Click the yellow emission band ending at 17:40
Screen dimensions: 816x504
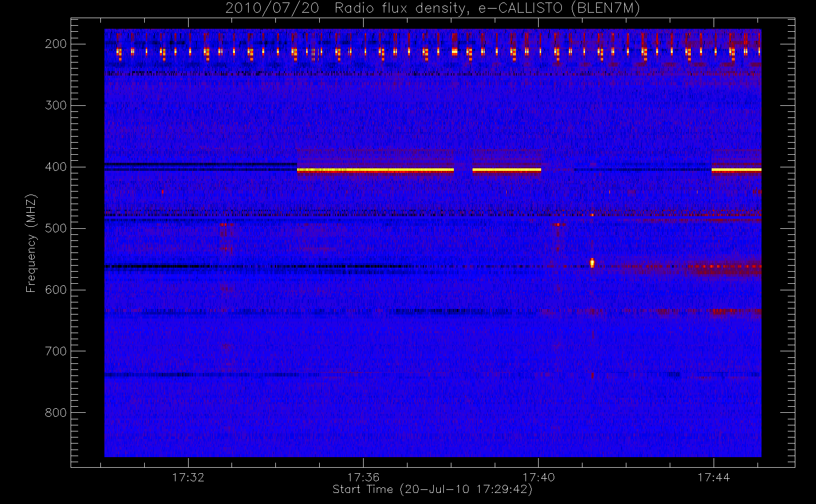pyautogui.click(x=507, y=170)
